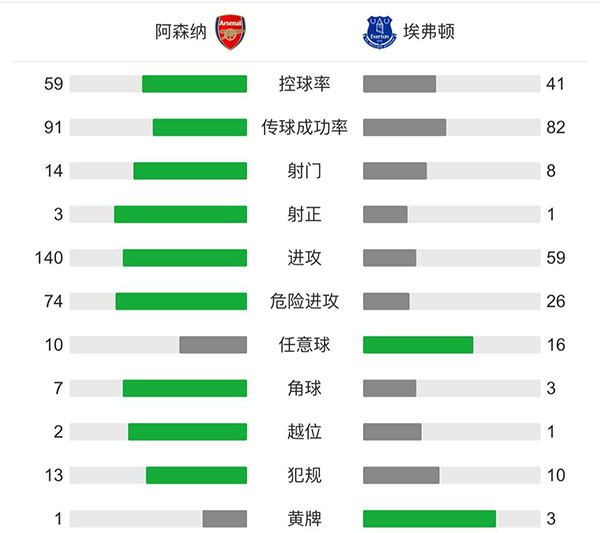Click the Everton club crest
Viewport: 600px width, 533px height.
[380, 32]
